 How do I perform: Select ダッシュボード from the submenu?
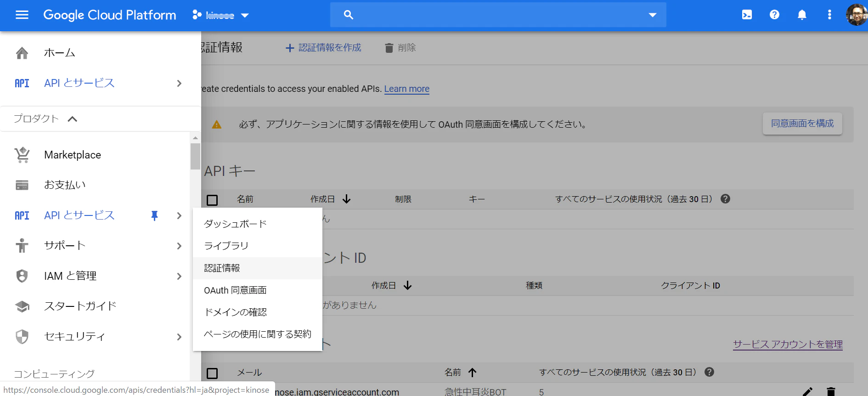pyautogui.click(x=258, y=224)
